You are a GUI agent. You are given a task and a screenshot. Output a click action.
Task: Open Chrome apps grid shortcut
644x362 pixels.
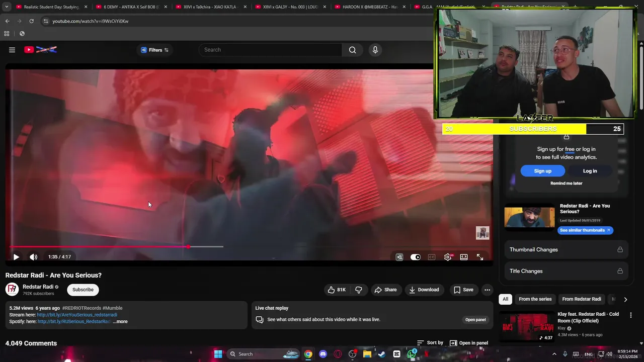(x=7, y=34)
